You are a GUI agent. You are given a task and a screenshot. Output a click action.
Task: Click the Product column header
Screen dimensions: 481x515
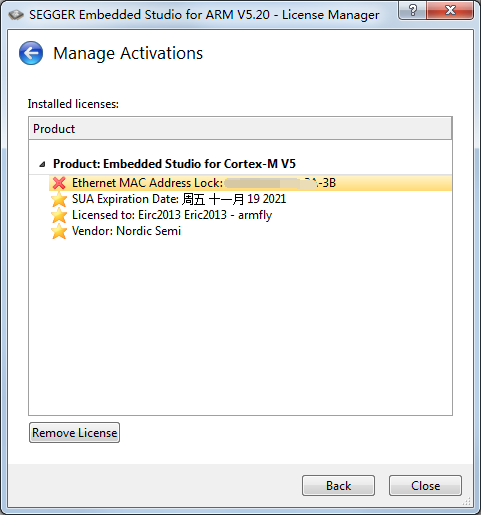tap(240, 128)
